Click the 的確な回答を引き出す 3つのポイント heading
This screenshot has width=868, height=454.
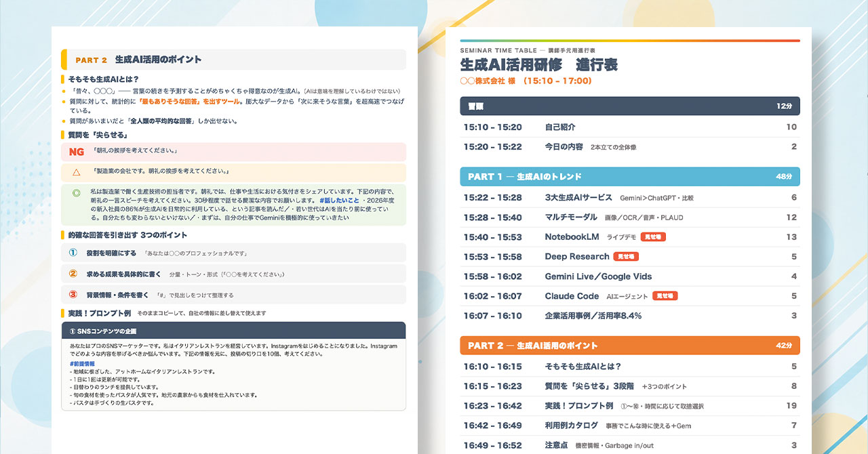click(x=127, y=235)
